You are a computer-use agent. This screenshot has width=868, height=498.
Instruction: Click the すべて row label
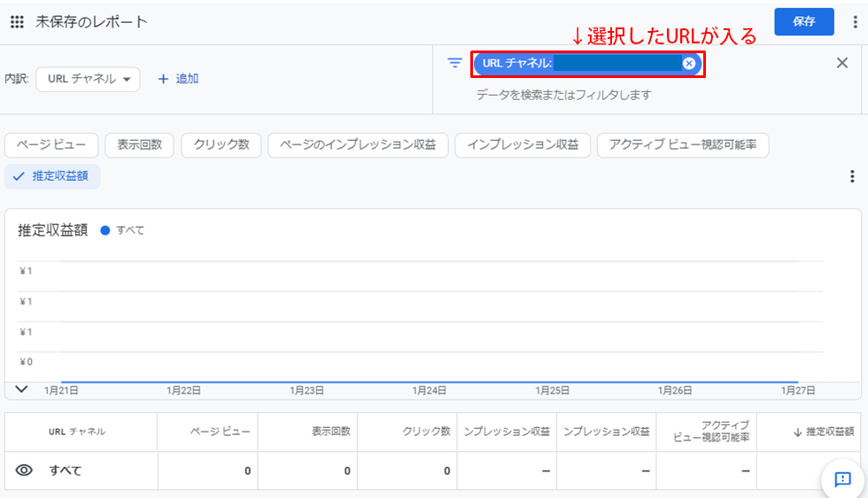coord(66,471)
